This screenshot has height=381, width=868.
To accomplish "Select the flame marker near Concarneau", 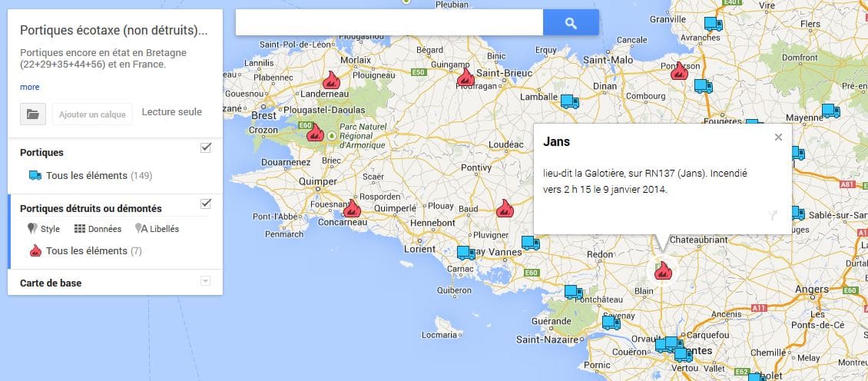I will [x=352, y=208].
